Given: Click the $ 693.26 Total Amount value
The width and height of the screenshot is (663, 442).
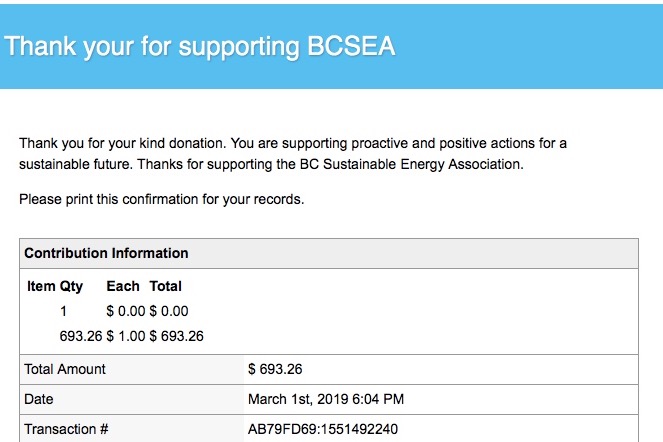Looking at the screenshot, I should (x=275, y=369).
